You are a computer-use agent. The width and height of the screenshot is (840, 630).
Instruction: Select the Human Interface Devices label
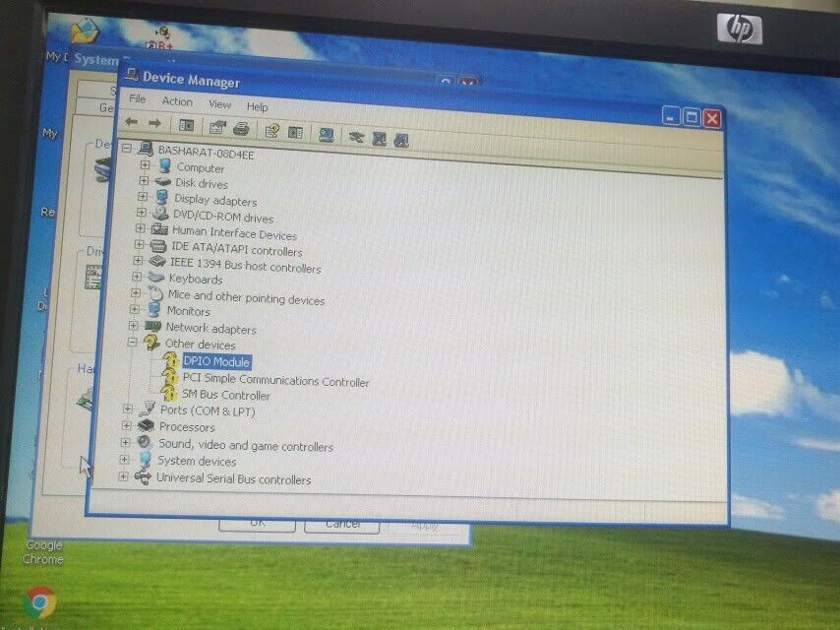tap(235, 233)
